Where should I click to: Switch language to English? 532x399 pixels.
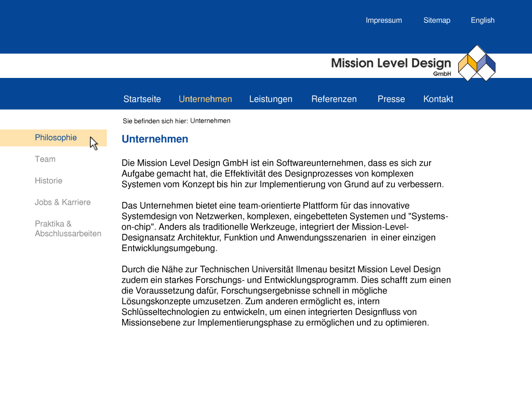pos(483,20)
